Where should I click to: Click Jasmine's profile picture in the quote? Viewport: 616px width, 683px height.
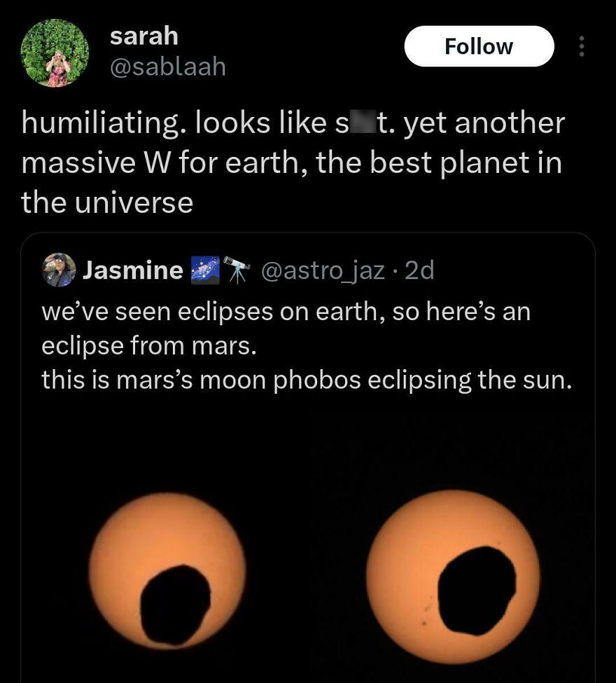pos(59,270)
